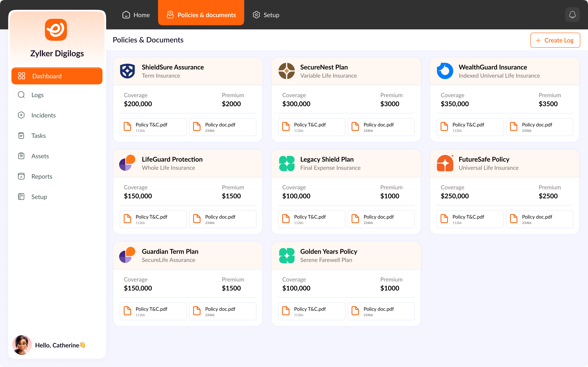Click the Legacy Shield Plan green logo

286,163
